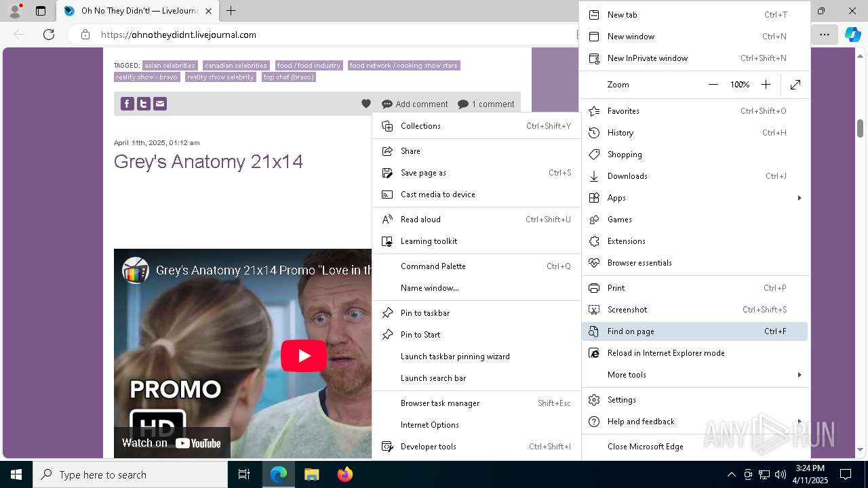The image size is (868, 488).
Task: Choose Find on page
Action: click(694, 331)
